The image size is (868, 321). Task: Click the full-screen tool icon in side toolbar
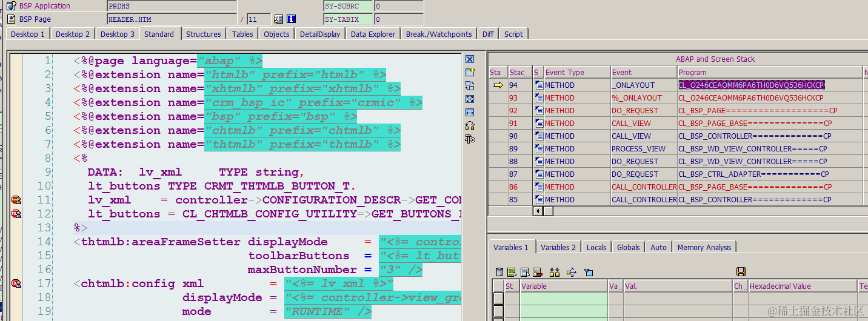[470, 99]
